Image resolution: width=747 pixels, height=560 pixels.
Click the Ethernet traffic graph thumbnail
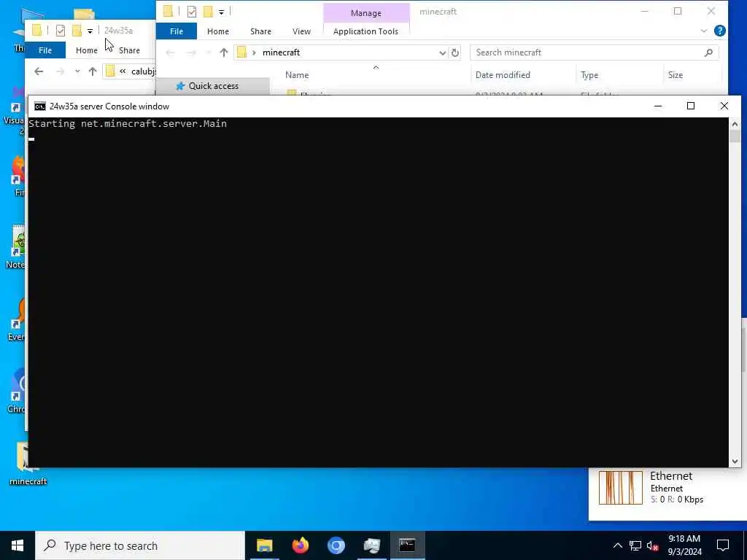click(620, 488)
